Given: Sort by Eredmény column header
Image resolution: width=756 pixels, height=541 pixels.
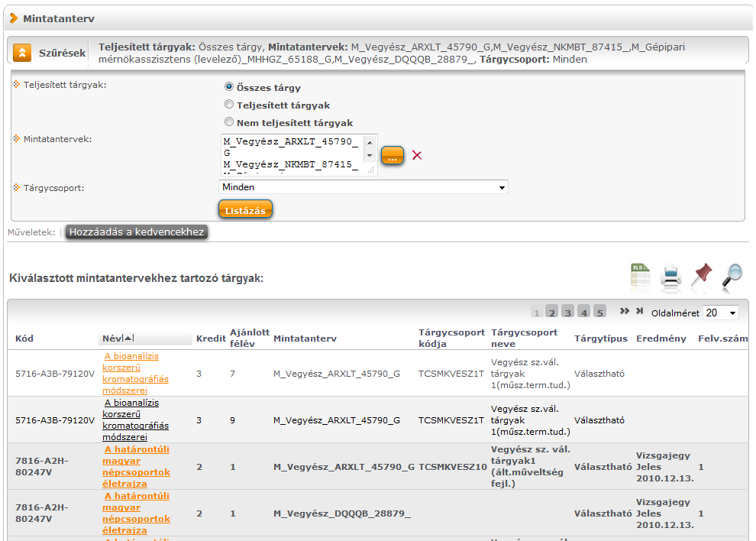Looking at the screenshot, I should pyautogui.click(x=661, y=339).
